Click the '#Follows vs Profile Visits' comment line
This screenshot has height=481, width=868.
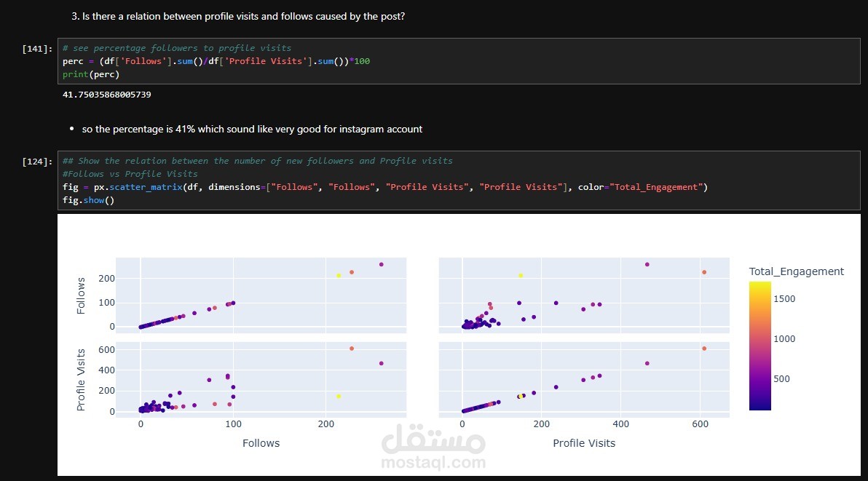pos(130,174)
